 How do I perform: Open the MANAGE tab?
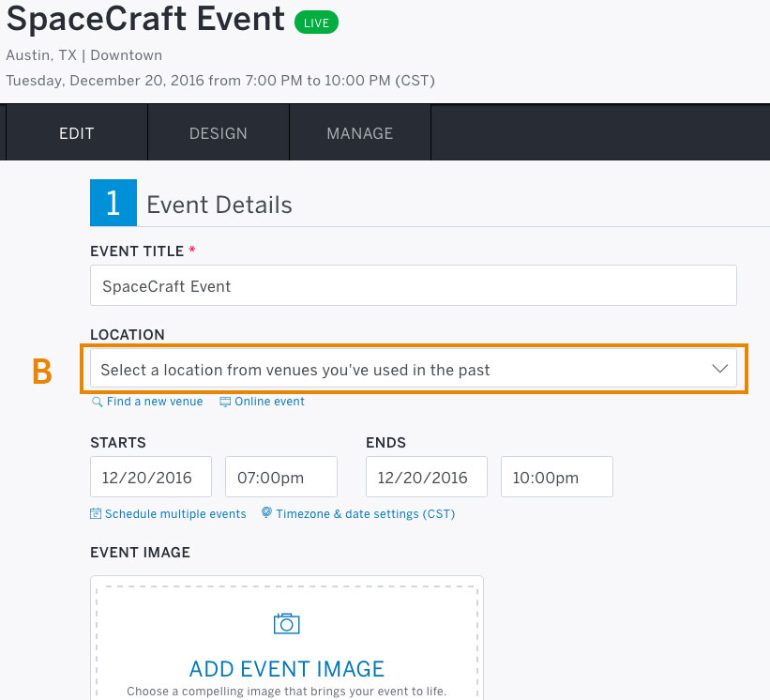pos(360,132)
